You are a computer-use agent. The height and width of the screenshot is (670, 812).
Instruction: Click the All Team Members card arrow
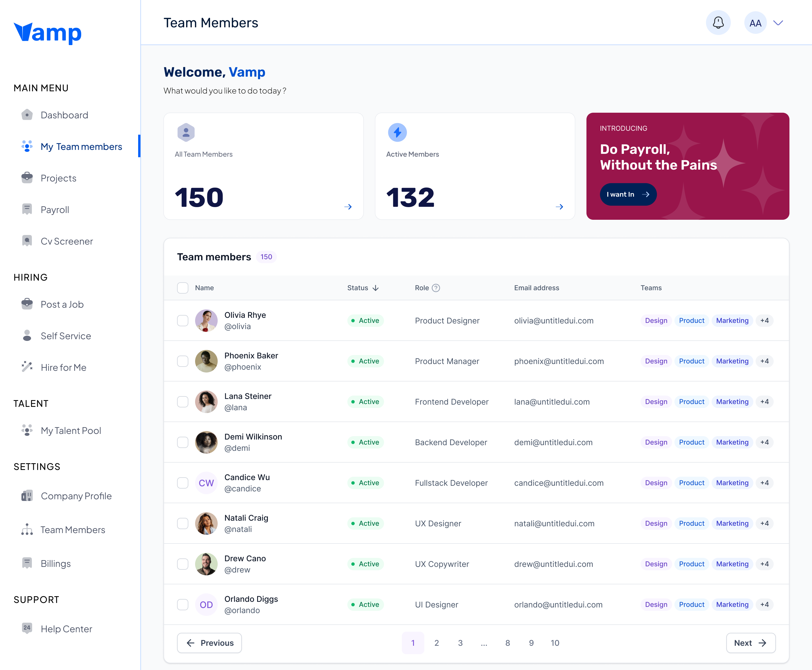tap(348, 207)
